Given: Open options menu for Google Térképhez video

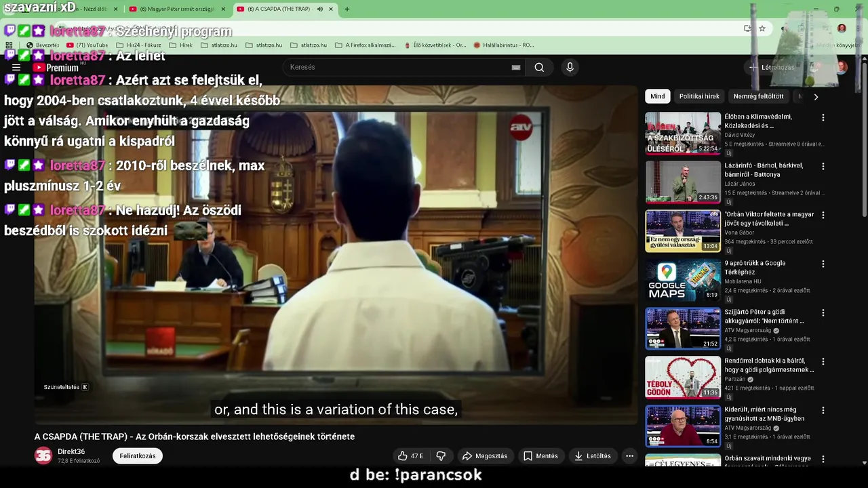Looking at the screenshot, I should pos(823,264).
